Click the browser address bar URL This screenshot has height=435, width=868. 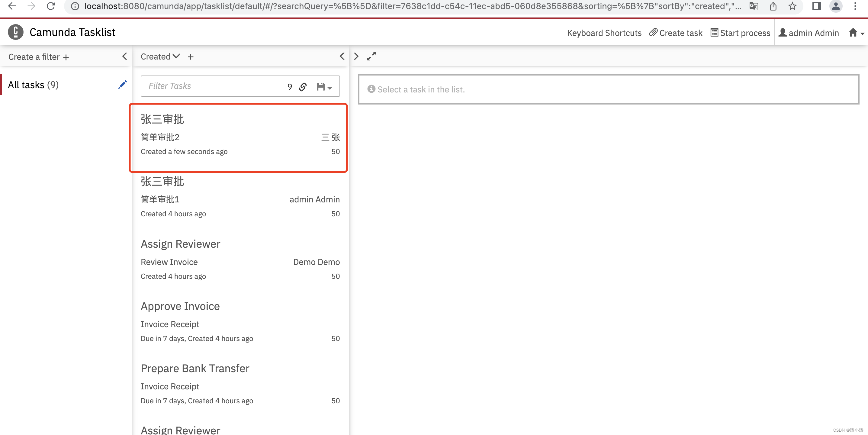(x=413, y=6)
